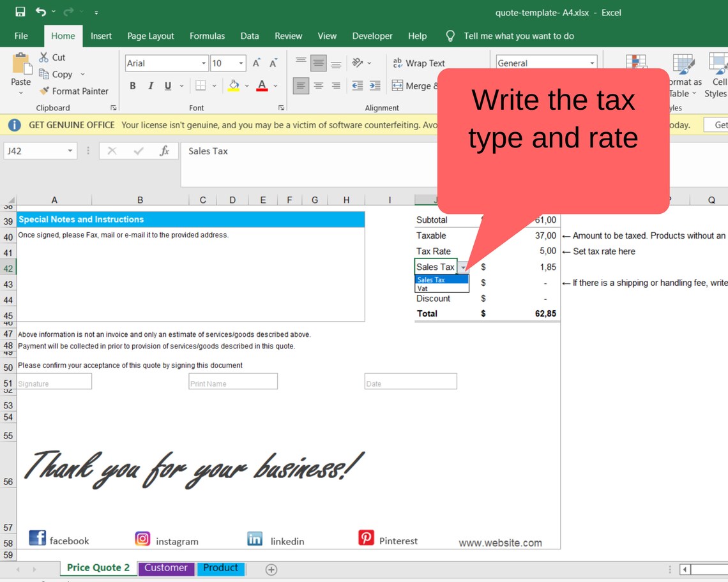Toggle bold formatting
This screenshot has width=728, height=582.
click(132, 85)
